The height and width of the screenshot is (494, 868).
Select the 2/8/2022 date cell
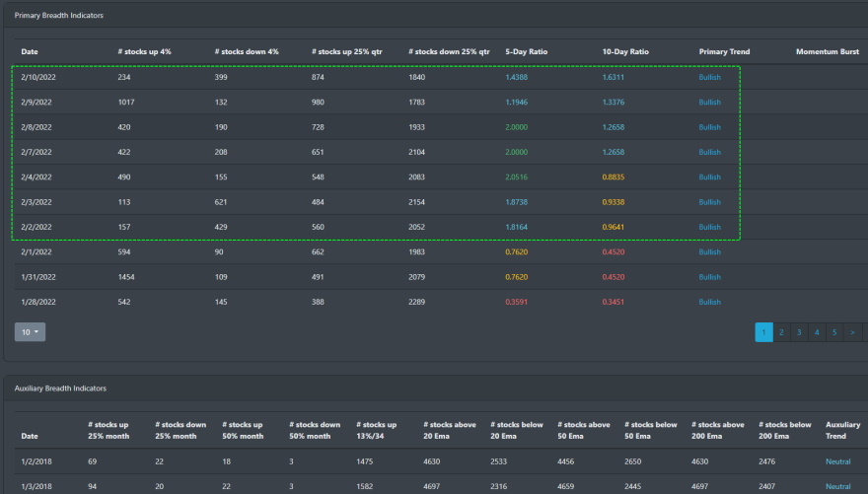click(36, 126)
